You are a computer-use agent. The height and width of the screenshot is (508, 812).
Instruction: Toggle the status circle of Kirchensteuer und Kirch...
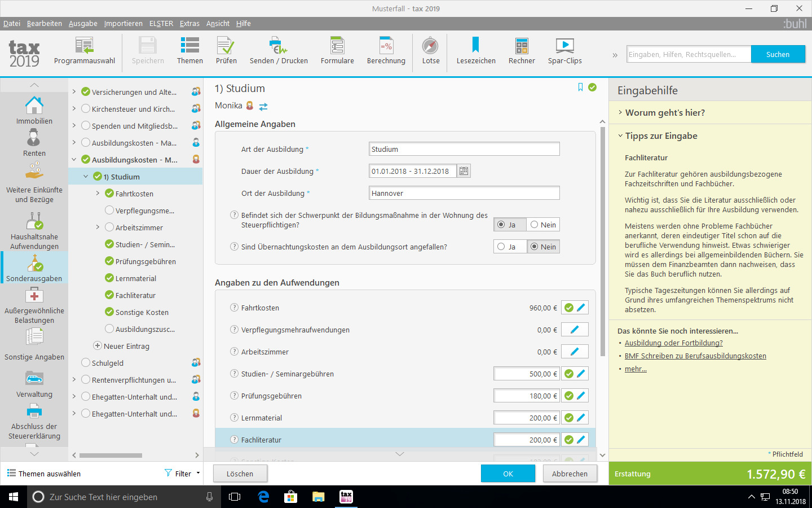(86, 109)
